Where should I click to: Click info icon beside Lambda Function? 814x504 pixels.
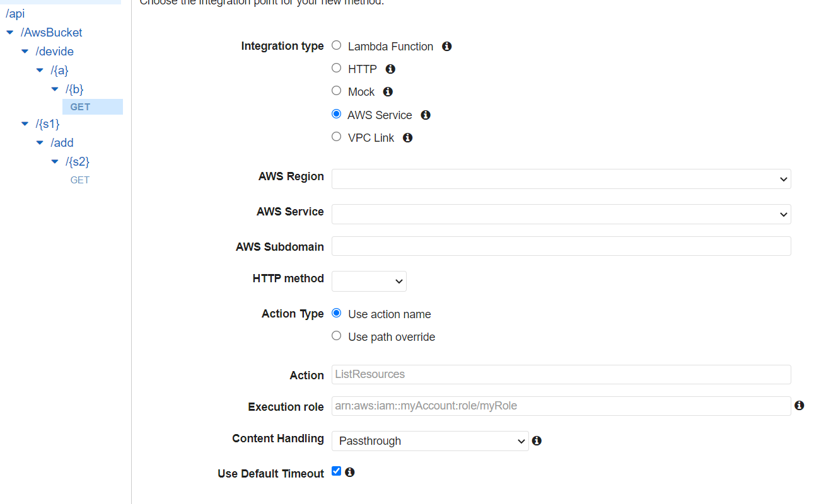(446, 47)
